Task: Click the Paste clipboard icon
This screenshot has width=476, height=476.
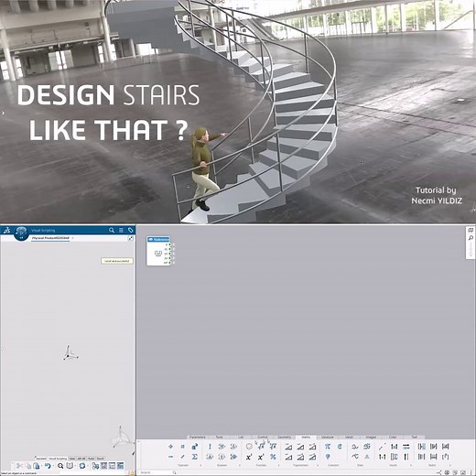Action: click(37, 466)
